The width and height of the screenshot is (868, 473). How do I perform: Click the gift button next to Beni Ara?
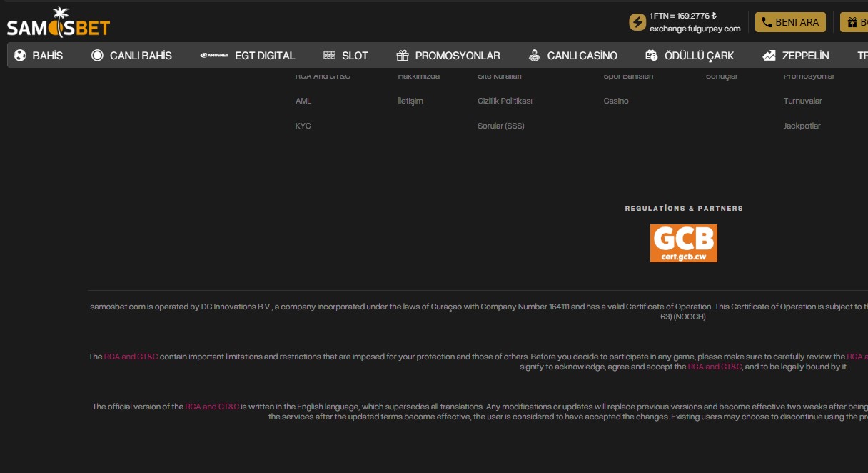(853, 22)
